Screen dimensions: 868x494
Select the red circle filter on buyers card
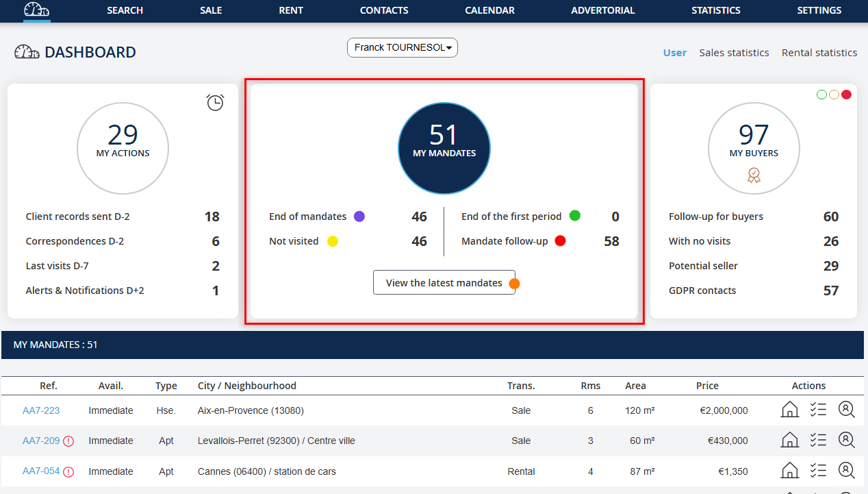846,95
